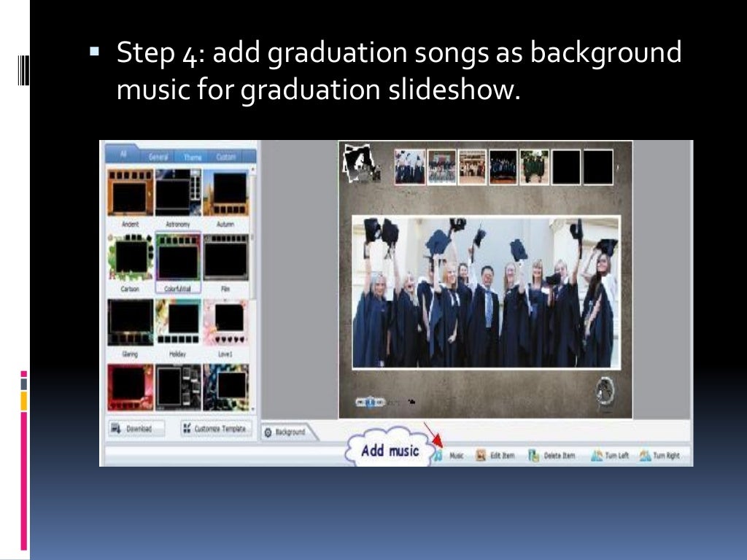Click the last empty black filmstrip slot
The image size is (747, 560).
pyautogui.click(x=598, y=167)
